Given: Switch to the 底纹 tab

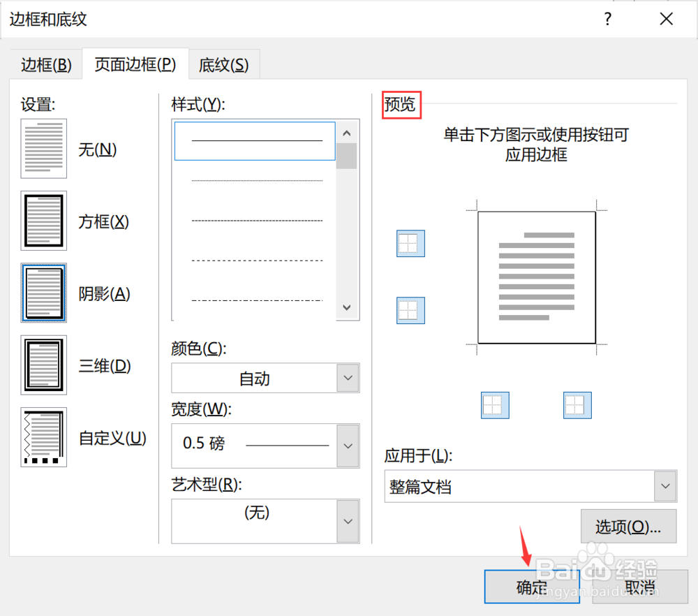Looking at the screenshot, I should point(224,64).
